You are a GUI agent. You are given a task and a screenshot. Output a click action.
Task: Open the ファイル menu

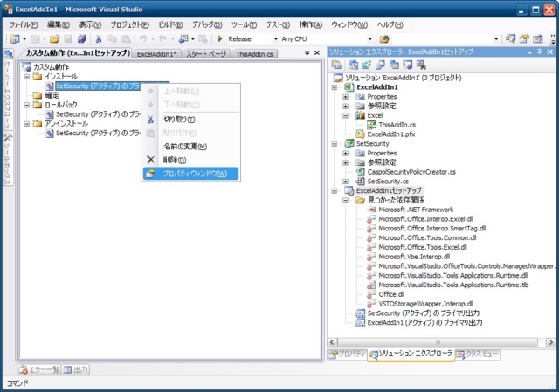[24, 24]
